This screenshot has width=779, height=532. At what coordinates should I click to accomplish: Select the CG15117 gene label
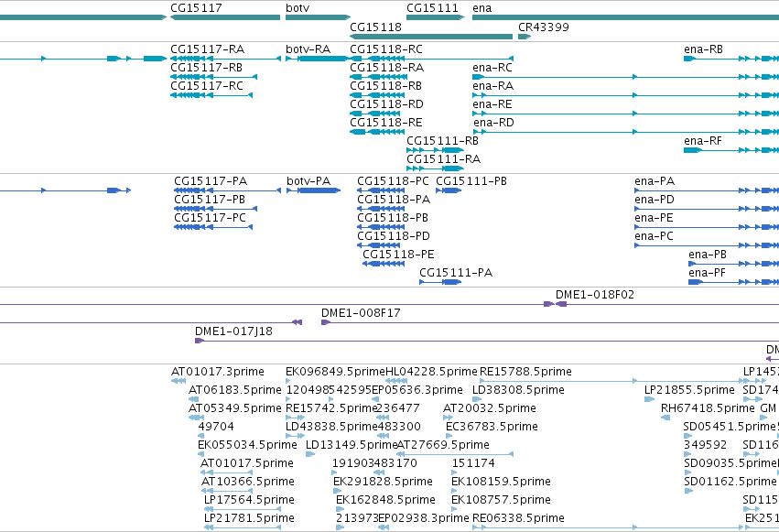point(196,8)
